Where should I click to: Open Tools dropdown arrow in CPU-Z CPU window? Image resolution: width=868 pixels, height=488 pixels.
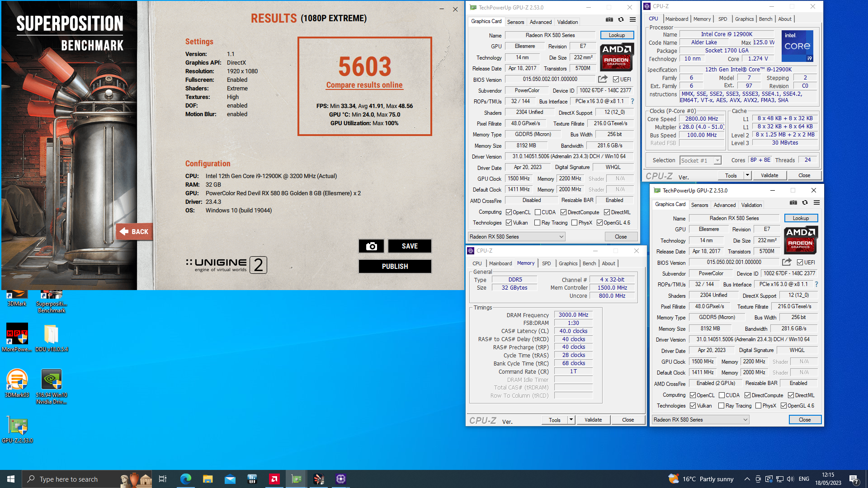tap(747, 175)
